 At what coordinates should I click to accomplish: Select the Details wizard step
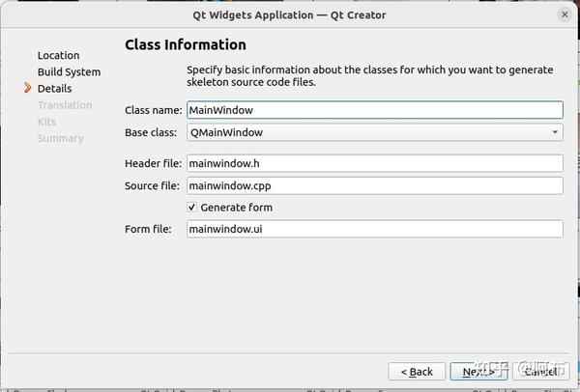click(x=54, y=89)
